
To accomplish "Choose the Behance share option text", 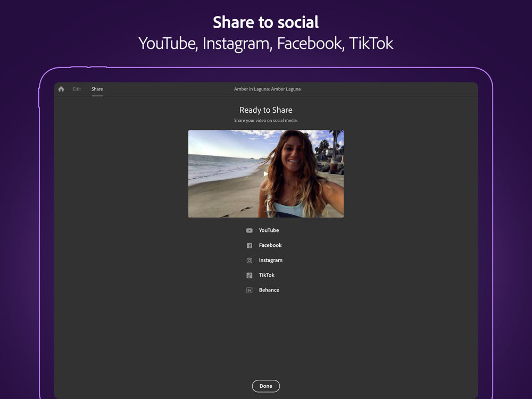I will (x=269, y=290).
